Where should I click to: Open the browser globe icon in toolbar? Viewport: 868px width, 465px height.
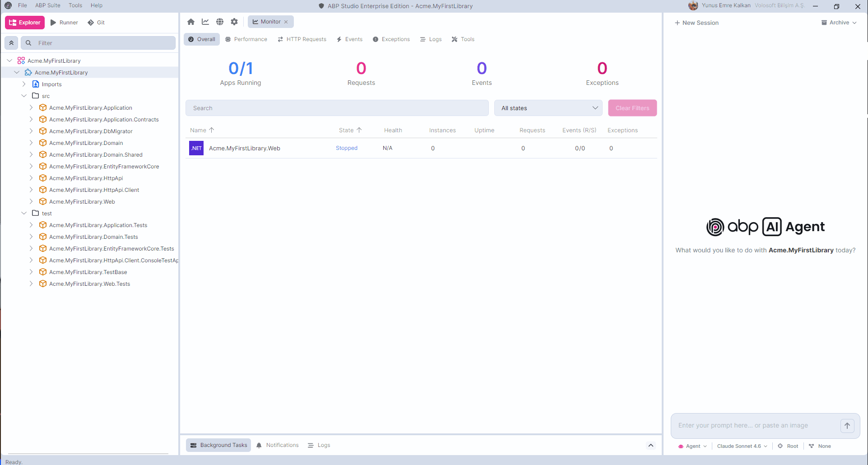pos(220,22)
